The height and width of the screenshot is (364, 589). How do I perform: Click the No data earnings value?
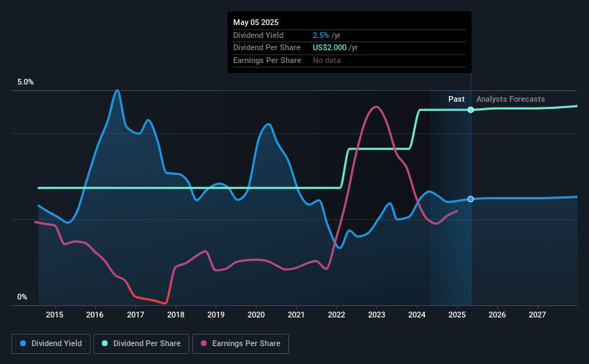pos(326,60)
